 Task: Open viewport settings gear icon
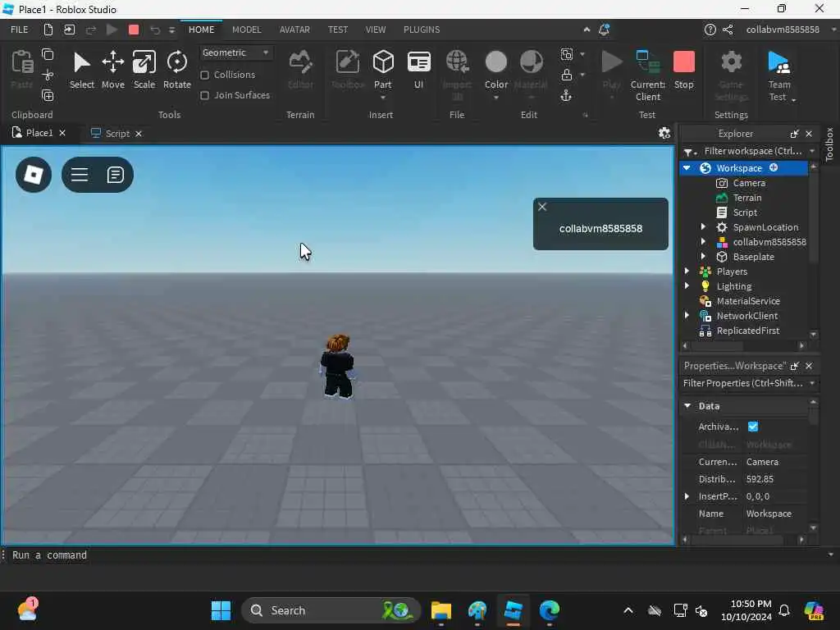pos(664,134)
